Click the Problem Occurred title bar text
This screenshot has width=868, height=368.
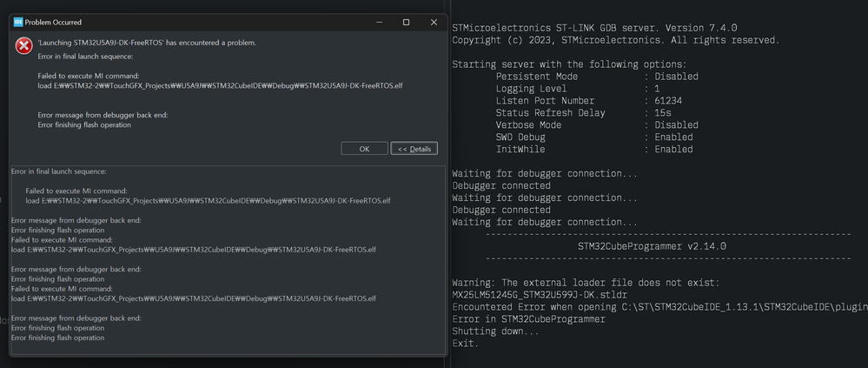click(x=54, y=22)
